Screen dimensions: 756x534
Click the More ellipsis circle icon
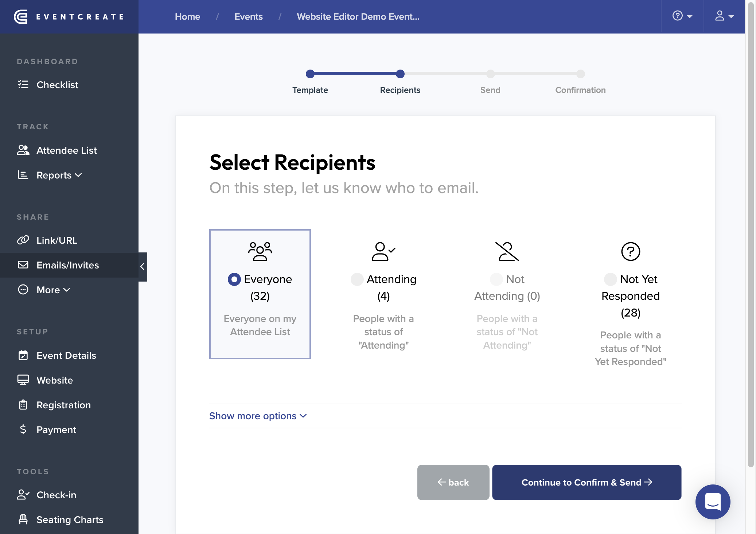click(23, 290)
